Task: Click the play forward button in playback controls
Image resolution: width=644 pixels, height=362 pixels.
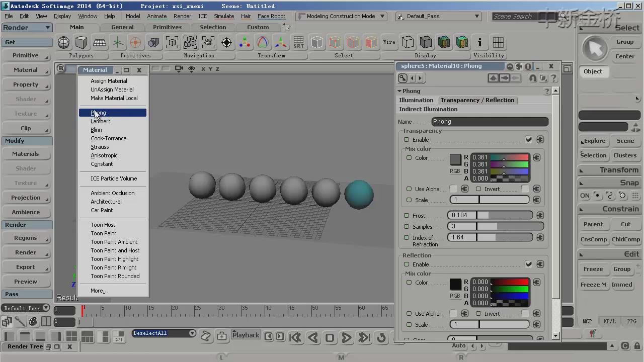Action: 347,337
